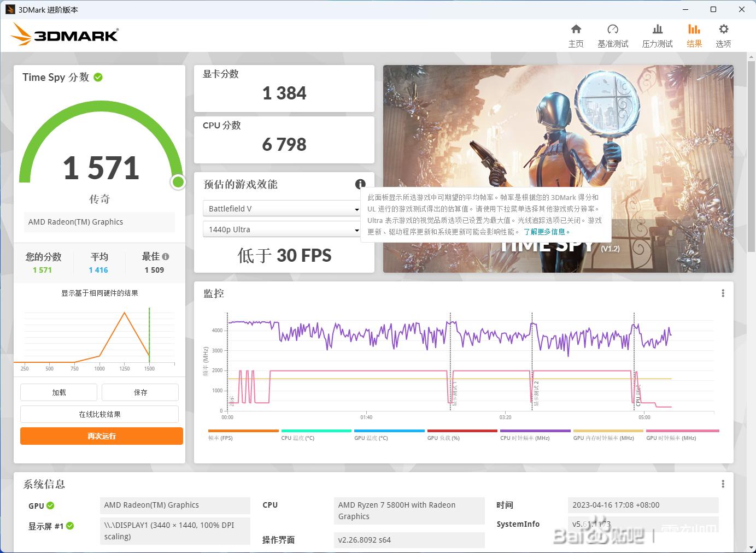Click the 3DMark logo
Image resolution: width=756 pixels, height=553 pixels.
[65, 35]
